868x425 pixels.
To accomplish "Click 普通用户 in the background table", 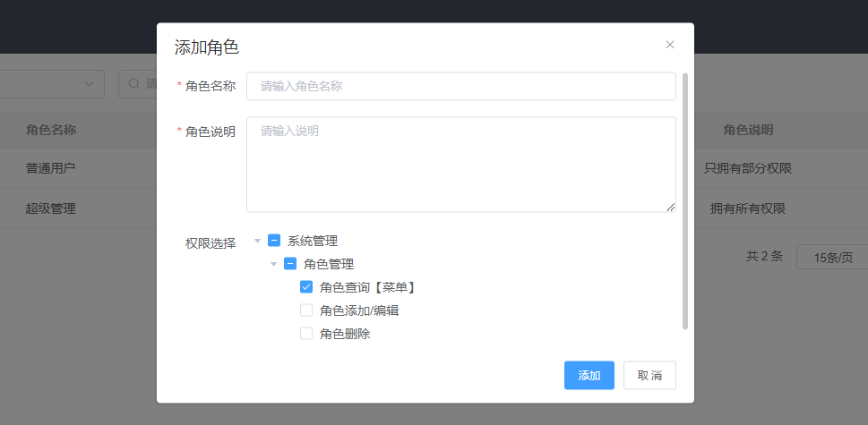I will [50, 168].
